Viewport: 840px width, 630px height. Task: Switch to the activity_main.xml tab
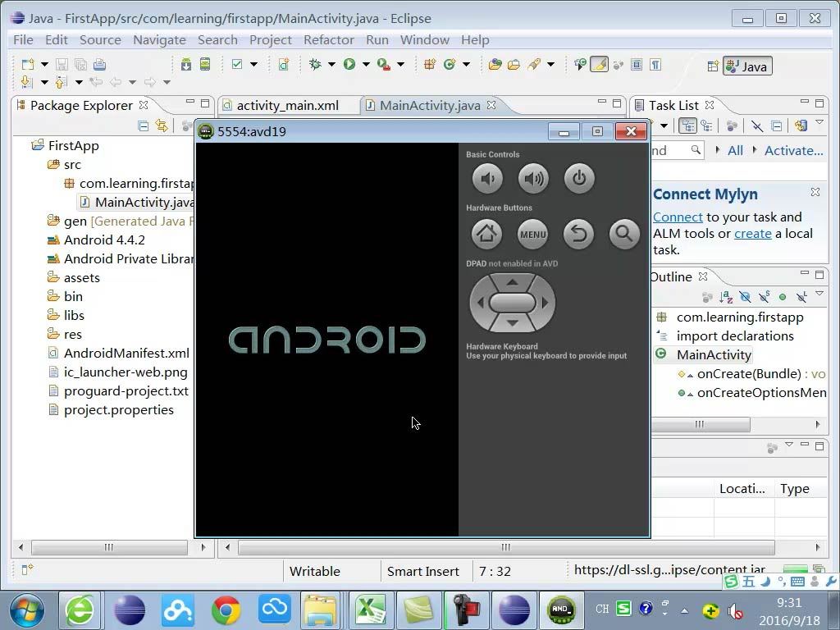click(x=287, y=105)
